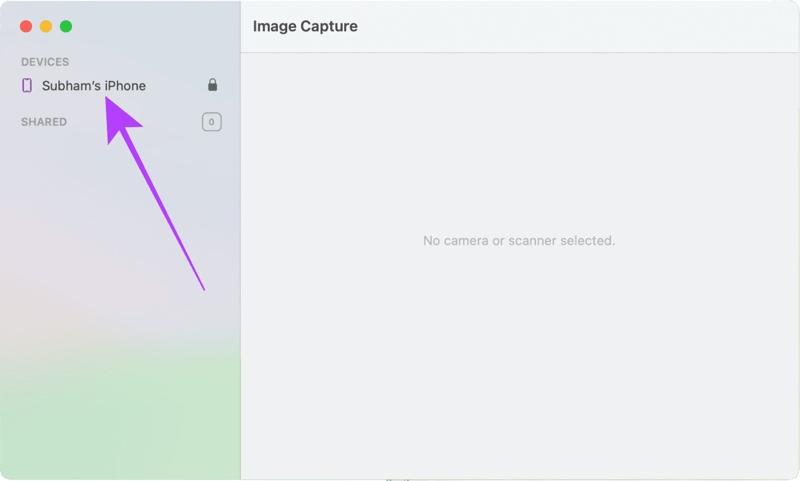Click the tail end of the purple arrow

(203, 288)
